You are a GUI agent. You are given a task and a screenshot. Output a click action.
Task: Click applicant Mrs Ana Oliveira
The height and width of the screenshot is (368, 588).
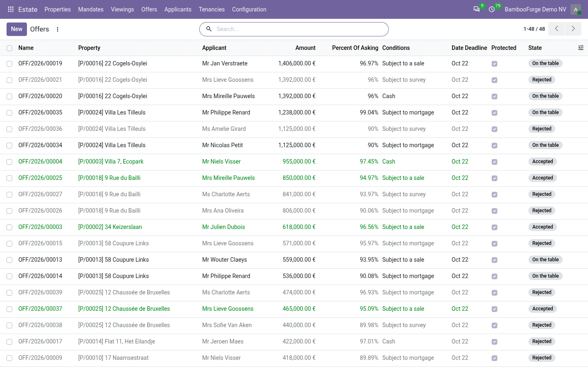click(223, 211)
